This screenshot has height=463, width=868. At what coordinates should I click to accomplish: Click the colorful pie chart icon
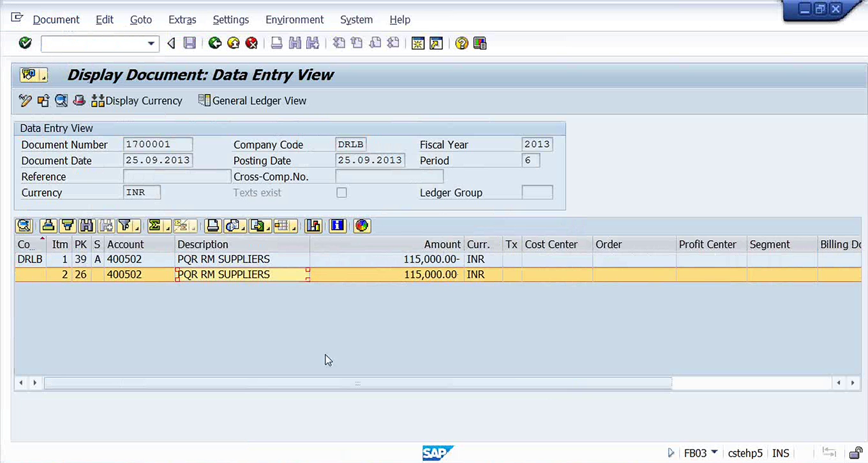click(x=362, y=225)
